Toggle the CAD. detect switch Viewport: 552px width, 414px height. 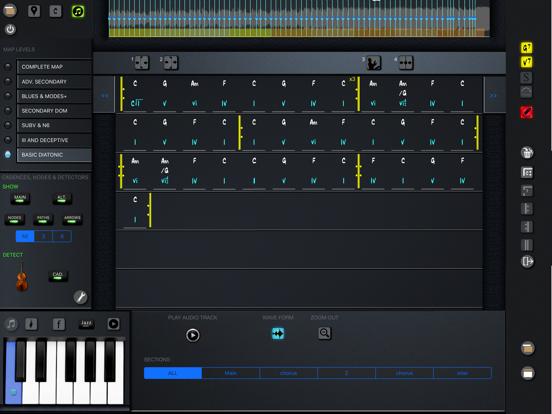pyautogui.click(x=58, y=276)
